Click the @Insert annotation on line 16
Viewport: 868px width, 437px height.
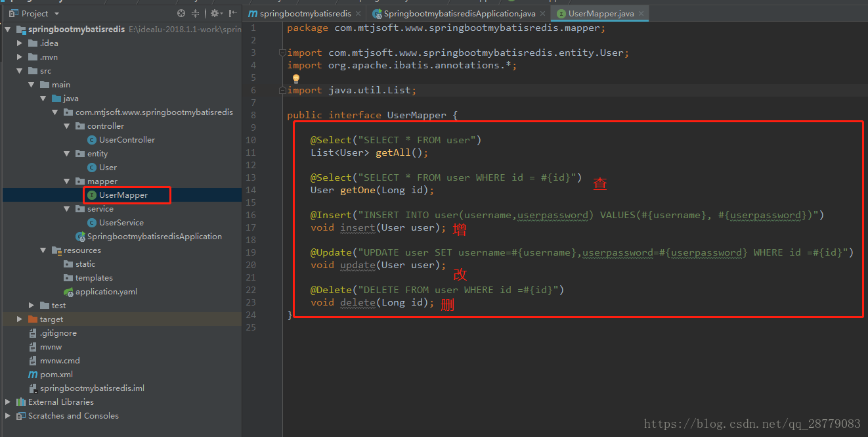pyautogui.click(x=332, y=215)
